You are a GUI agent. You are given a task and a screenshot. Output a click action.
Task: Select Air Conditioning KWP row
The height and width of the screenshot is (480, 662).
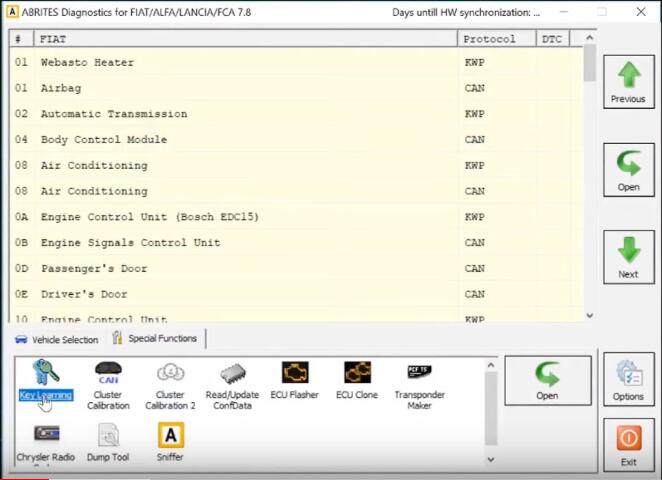(296, 165)
